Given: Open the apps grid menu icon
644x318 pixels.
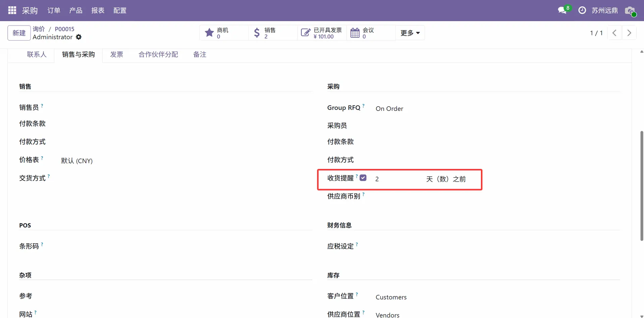Looking at the screenshot, I should (12, 10).
